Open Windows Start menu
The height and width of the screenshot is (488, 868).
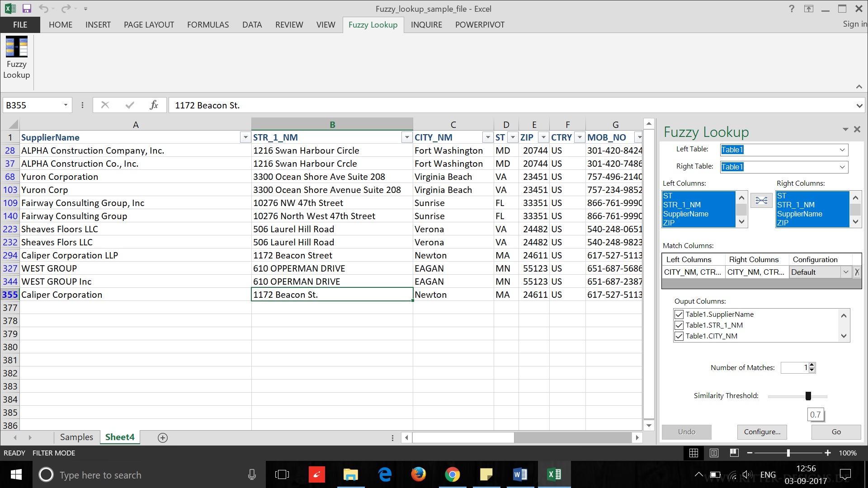pos(16,474)
